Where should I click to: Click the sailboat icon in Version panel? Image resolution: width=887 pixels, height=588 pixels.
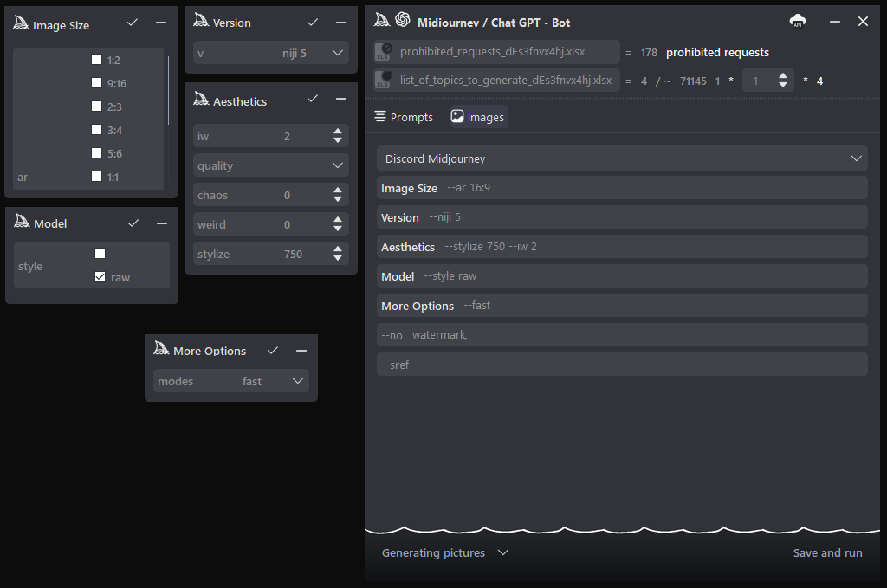tap(201, 20)
